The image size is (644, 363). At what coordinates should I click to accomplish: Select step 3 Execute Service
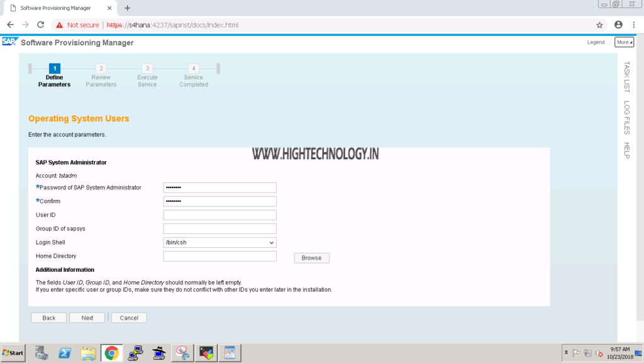147,75
